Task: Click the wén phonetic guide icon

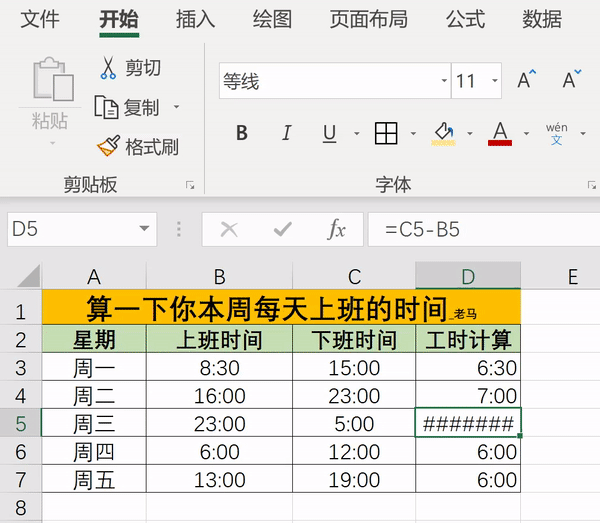Action: (x=556, y=134)
